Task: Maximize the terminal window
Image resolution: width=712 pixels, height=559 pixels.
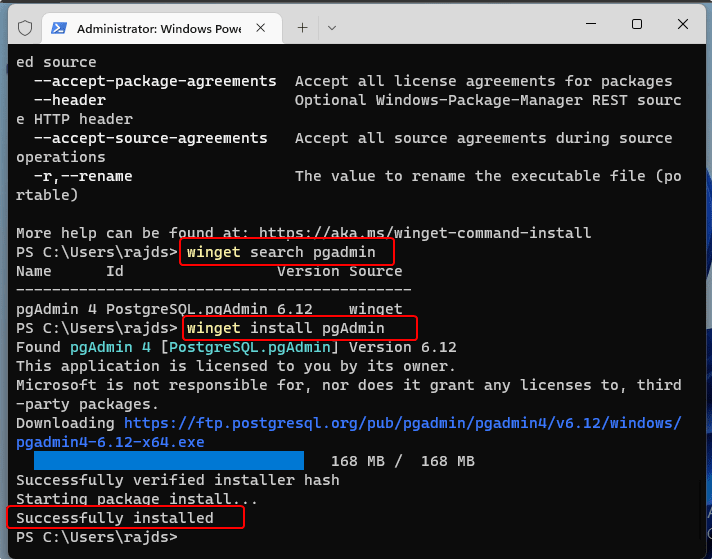Action: (x=637, y=24)
